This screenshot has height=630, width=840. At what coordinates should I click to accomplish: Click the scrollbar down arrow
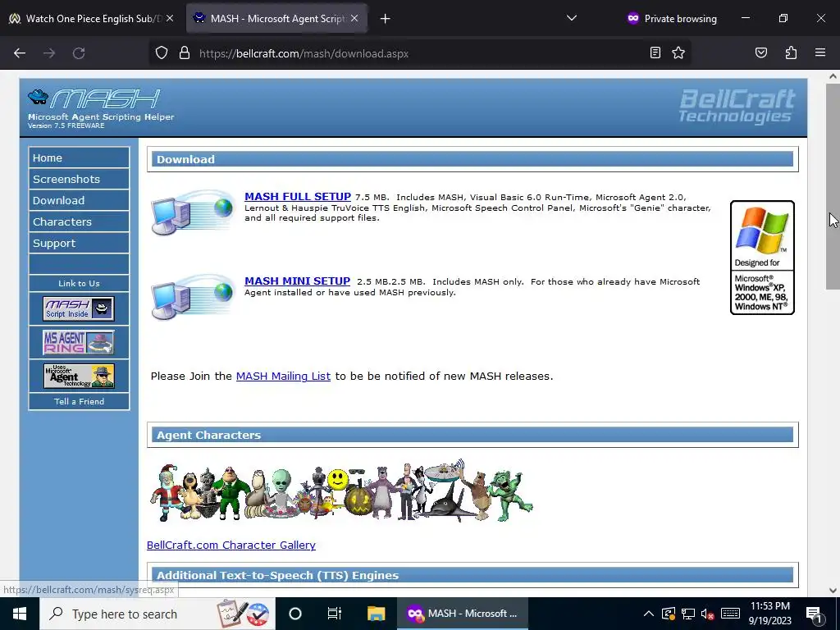tap(833, 591)
